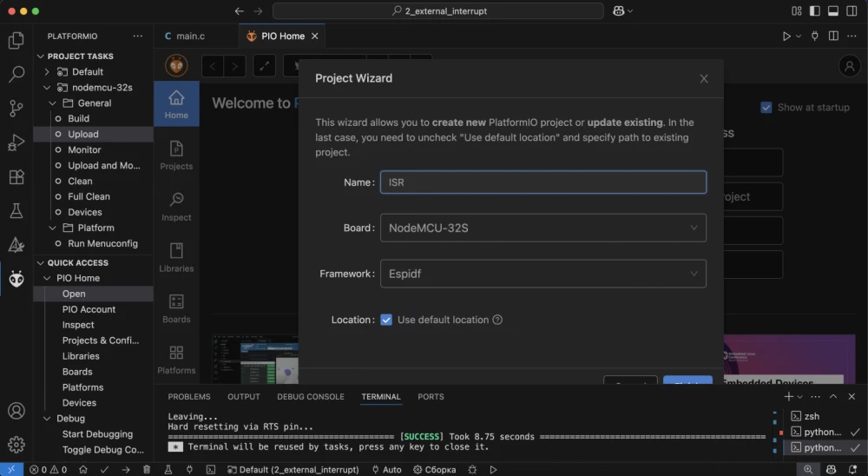Click the project Name input field
This screenshot has height=476, width=868.
[542, 182]
